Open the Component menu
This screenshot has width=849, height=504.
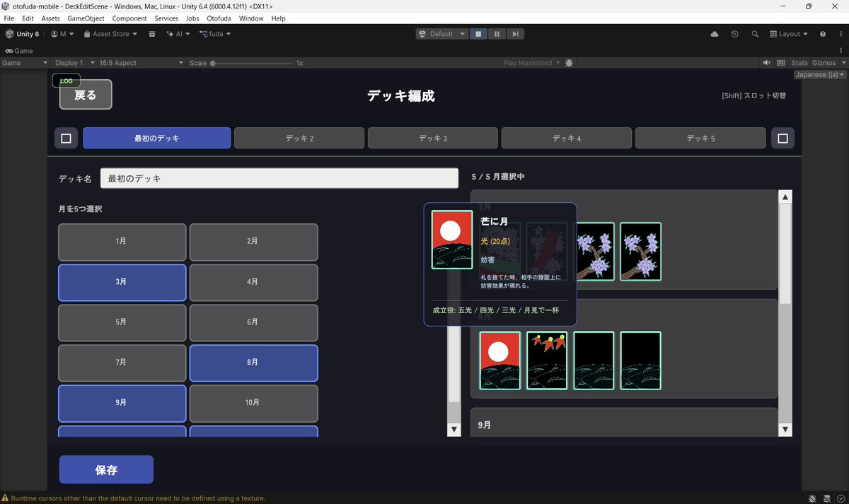[129, 18]
